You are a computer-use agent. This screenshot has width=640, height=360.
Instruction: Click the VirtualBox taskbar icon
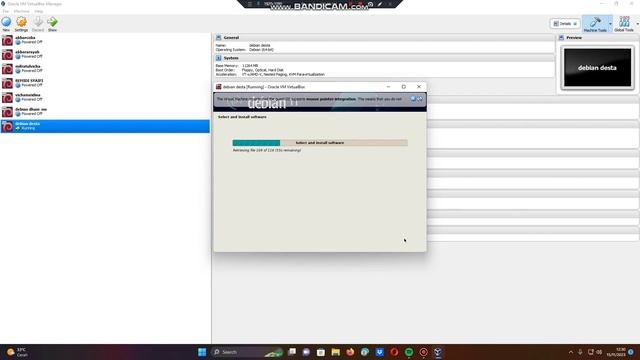click(438, 352)
